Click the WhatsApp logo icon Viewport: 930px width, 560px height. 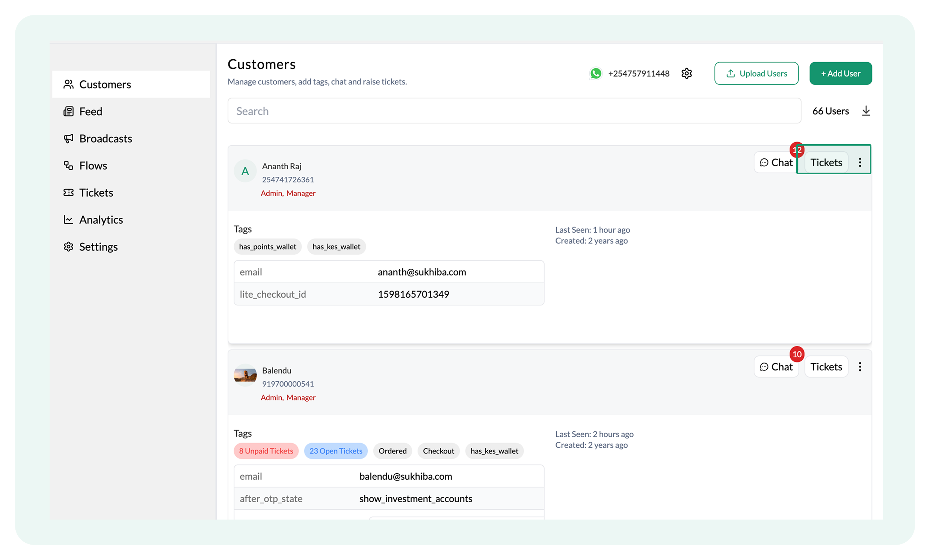pyautogui.click(x=596, y=74)
